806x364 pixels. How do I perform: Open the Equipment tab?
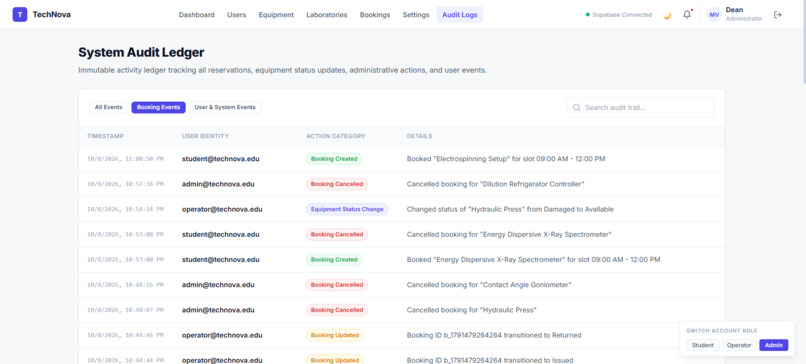click(276, 15)
